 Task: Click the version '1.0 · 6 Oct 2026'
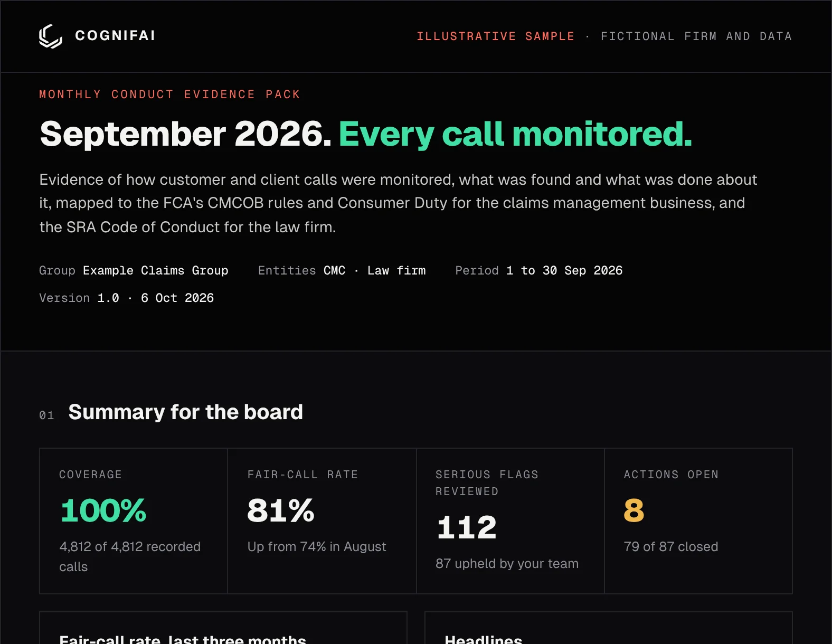coord(156,298)
